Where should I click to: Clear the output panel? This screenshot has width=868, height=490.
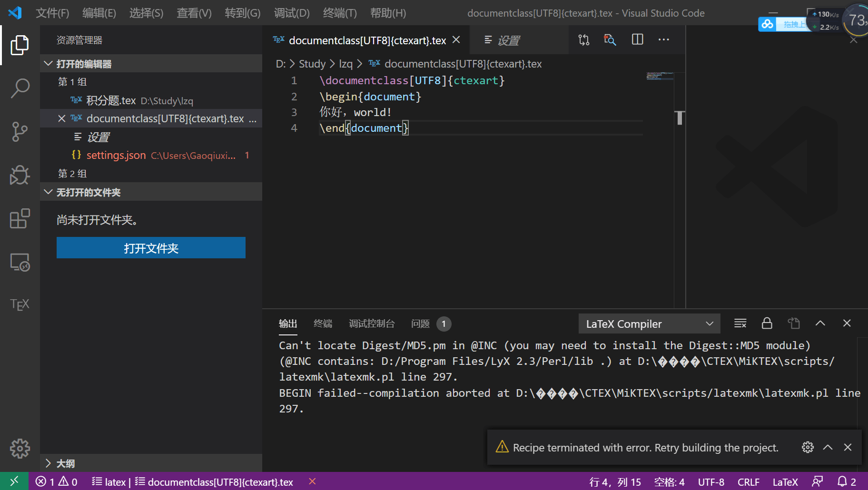coord(740,323)
